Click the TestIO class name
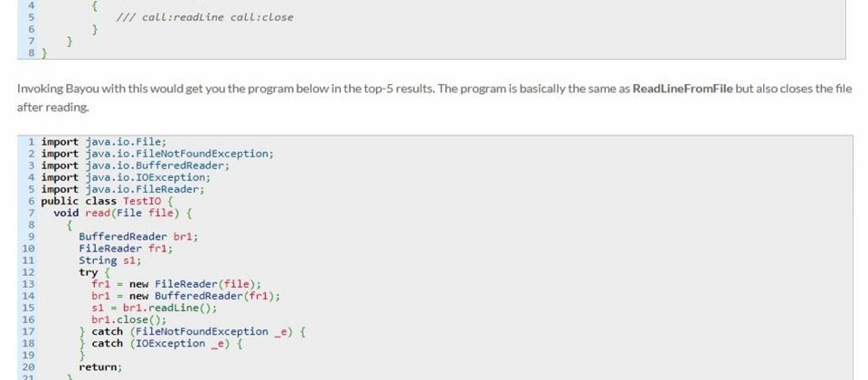This screenshot has width=868, height=380. pos(142,201)
